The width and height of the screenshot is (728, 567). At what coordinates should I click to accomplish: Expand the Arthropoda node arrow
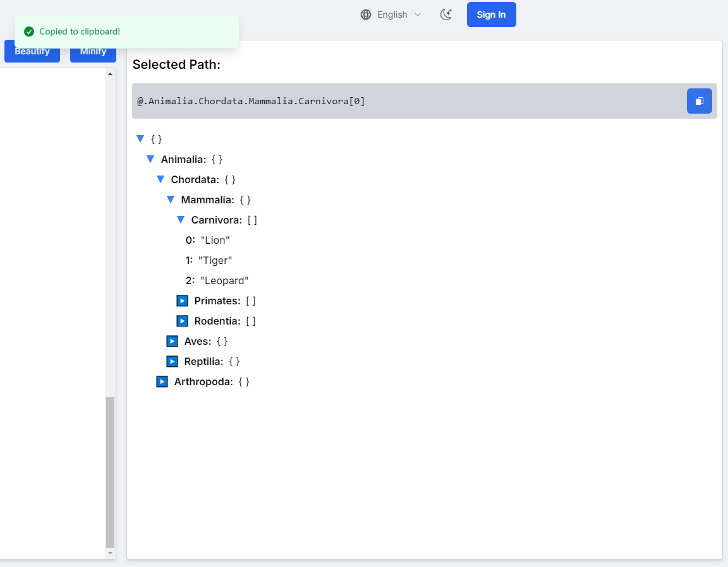tap(162, 381)
